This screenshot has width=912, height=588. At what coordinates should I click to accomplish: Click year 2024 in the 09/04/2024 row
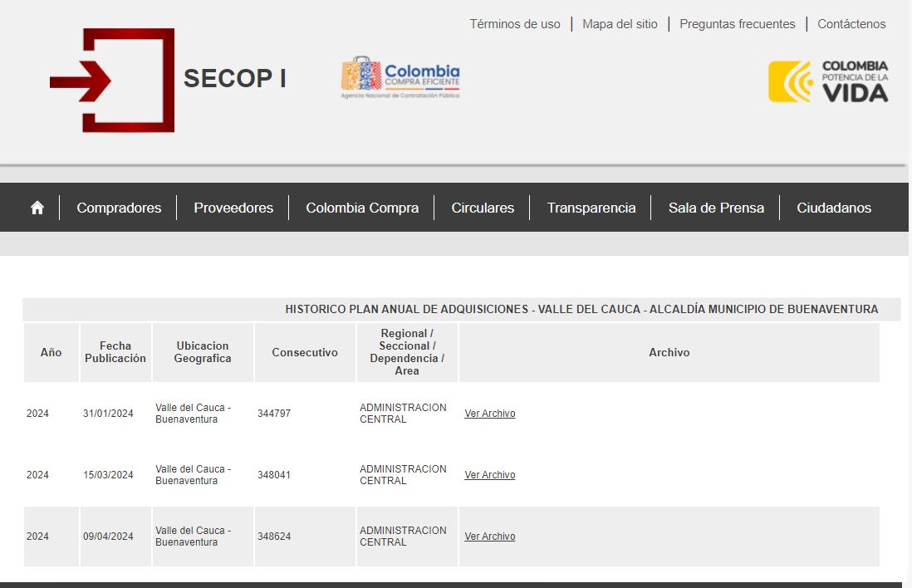(x=37, y=537)
